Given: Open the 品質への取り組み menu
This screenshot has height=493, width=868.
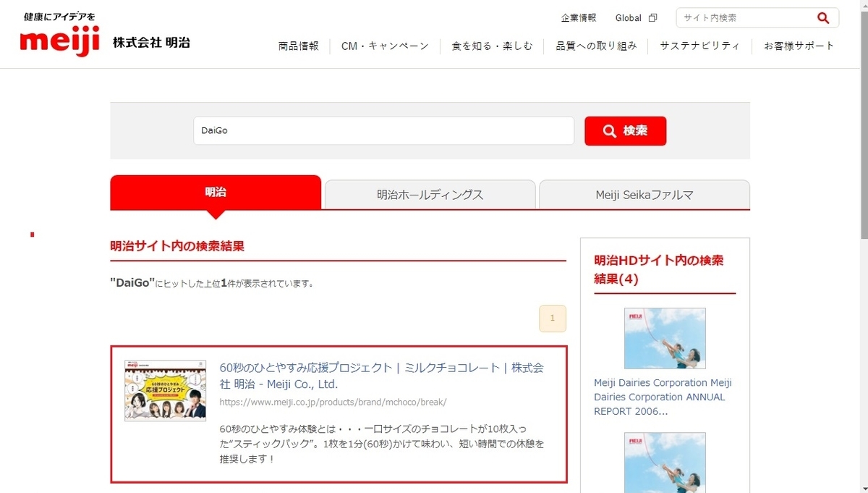Looking at the screenshot, I should (x=596, y=46).
